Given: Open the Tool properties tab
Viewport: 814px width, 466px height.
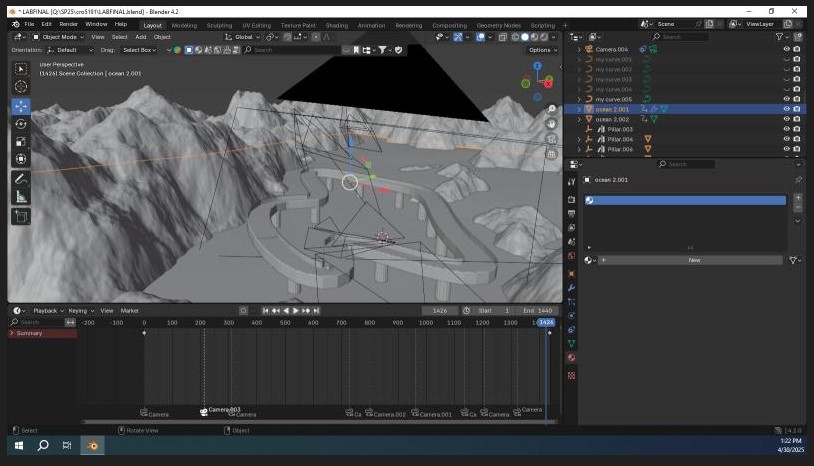Looking at the screenshot, I should (572, 182).
